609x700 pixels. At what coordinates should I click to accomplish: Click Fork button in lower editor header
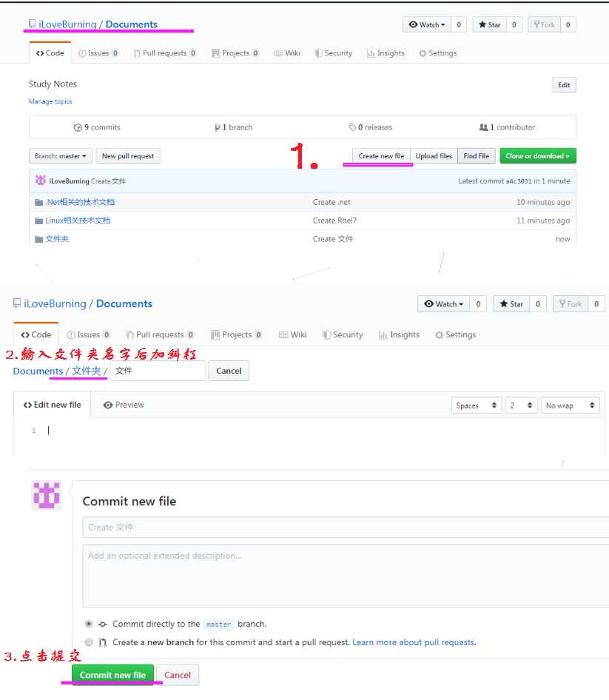(571, 304)
